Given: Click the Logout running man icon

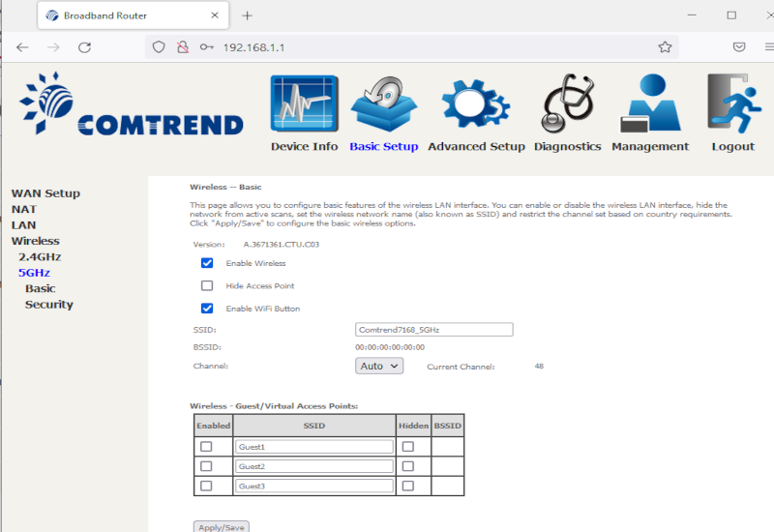Looking at the screenshot, I should [x=733, y=103].
